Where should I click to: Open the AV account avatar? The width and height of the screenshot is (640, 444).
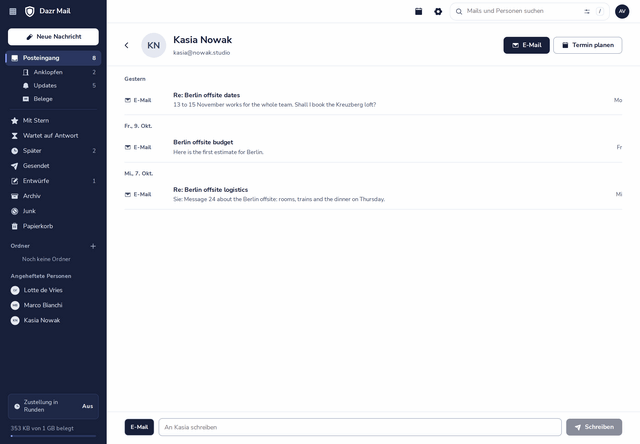(x=622, y=11)
